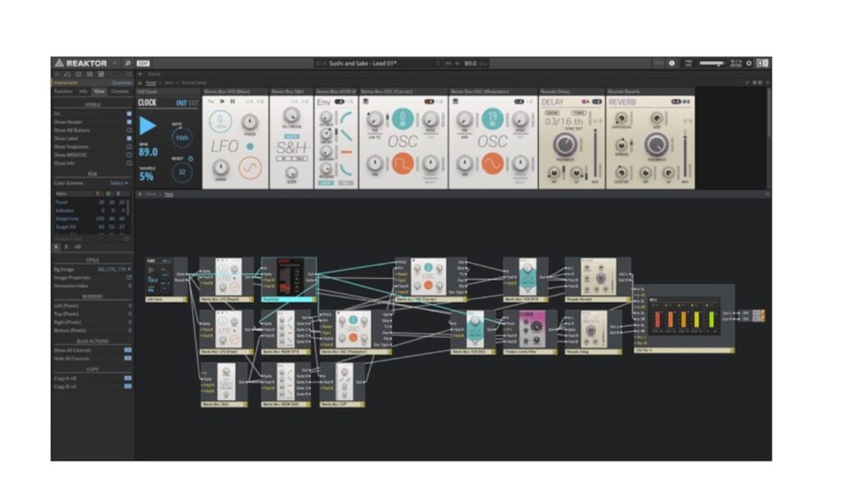Enable Show Info checkbox
Image resolution: width=841 pixels, height=504 pixels.
pos(129,163)
